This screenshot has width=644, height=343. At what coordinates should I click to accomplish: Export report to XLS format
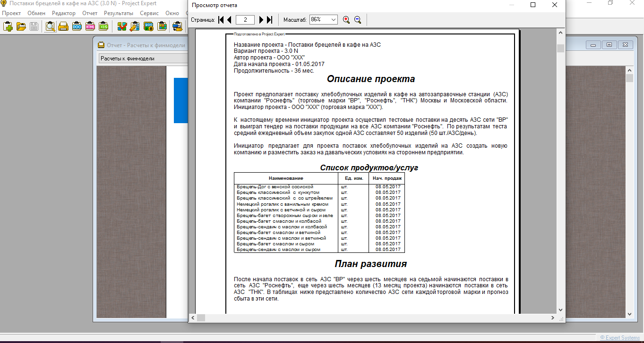pos(103,26)
